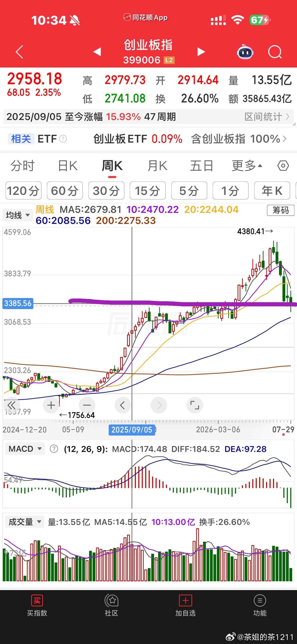Switch to the next stock arrow
Screen dimensions: 297x644
pos(201,52)
